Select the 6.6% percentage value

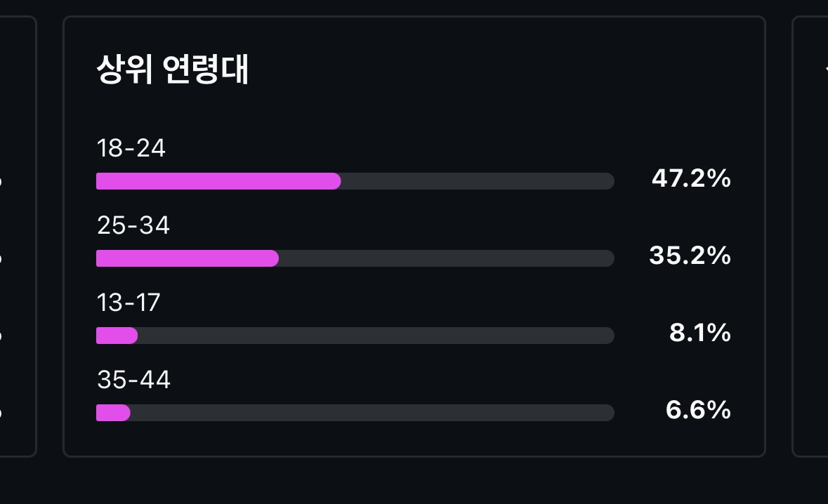click(698, 411)
